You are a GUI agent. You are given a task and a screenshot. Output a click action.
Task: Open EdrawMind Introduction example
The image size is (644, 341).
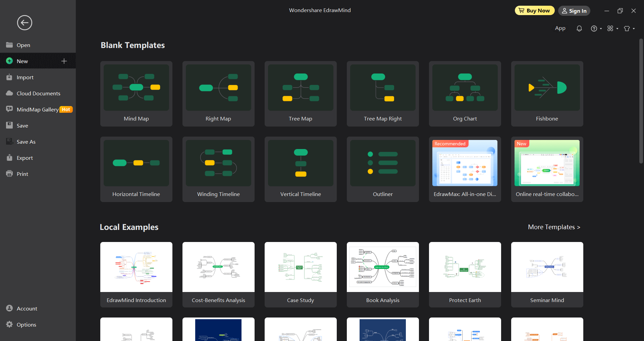[136, 275]
